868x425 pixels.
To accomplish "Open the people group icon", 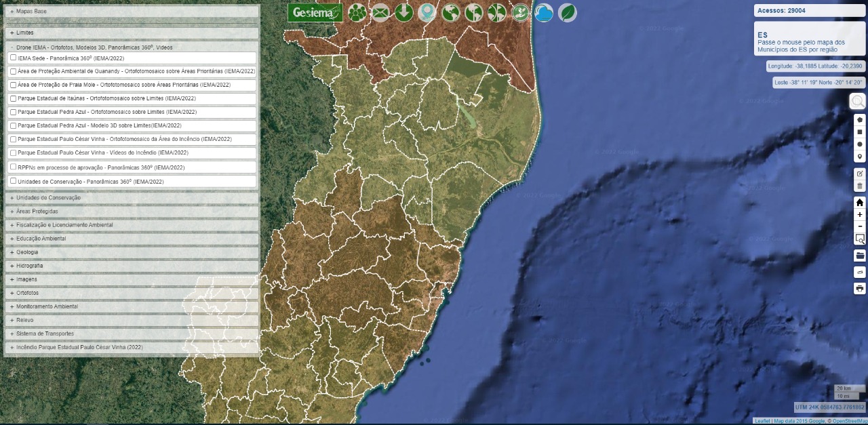I will click(x=357, y=12).
